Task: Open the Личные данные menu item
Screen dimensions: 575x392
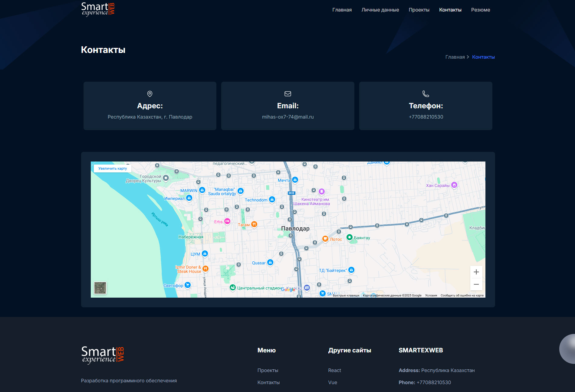Action: 380,10
